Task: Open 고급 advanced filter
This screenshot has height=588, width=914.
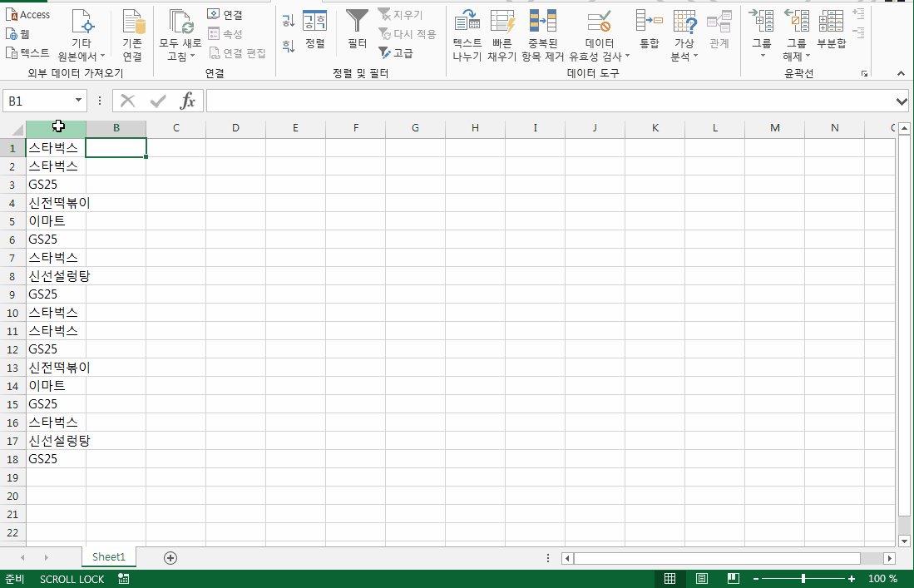Action: 396,53
